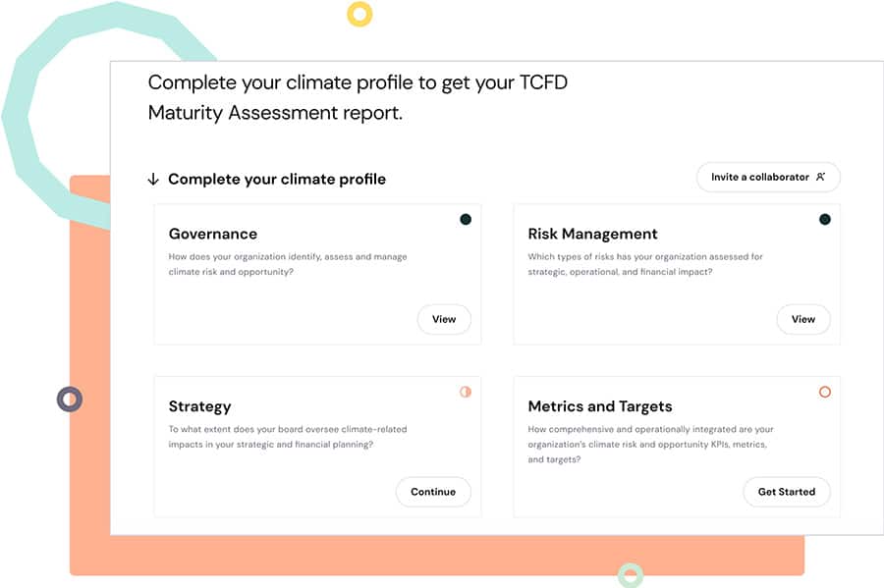
Task: Click Get Started on Metrics and Targets
Action: click(x=787, y=492)
